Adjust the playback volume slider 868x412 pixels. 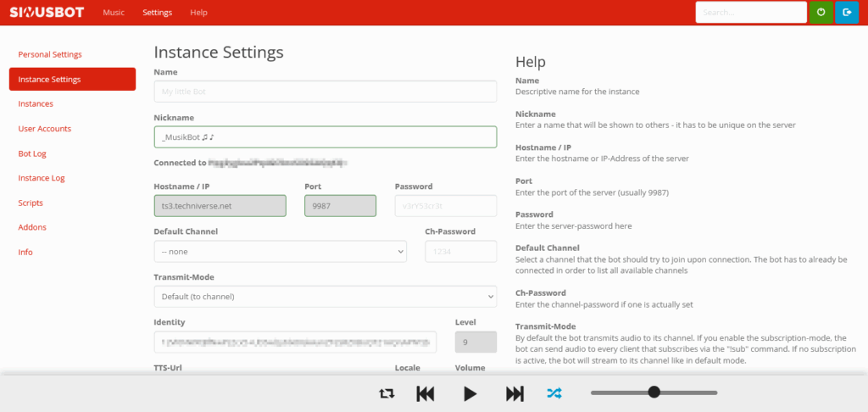(x=654, y=392)
